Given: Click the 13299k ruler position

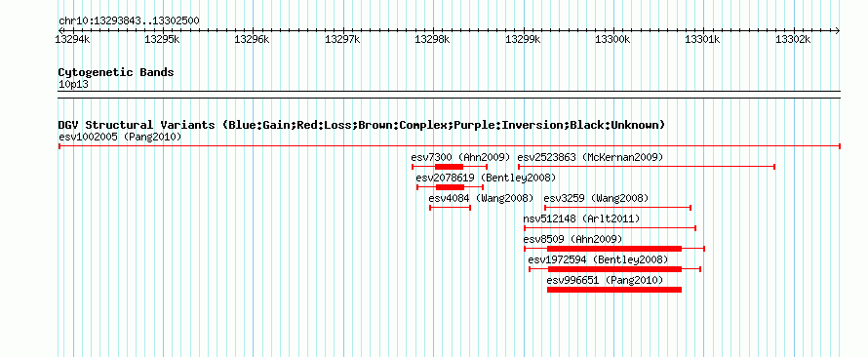Looking at the screenshot, I should [x=523, y=39].
